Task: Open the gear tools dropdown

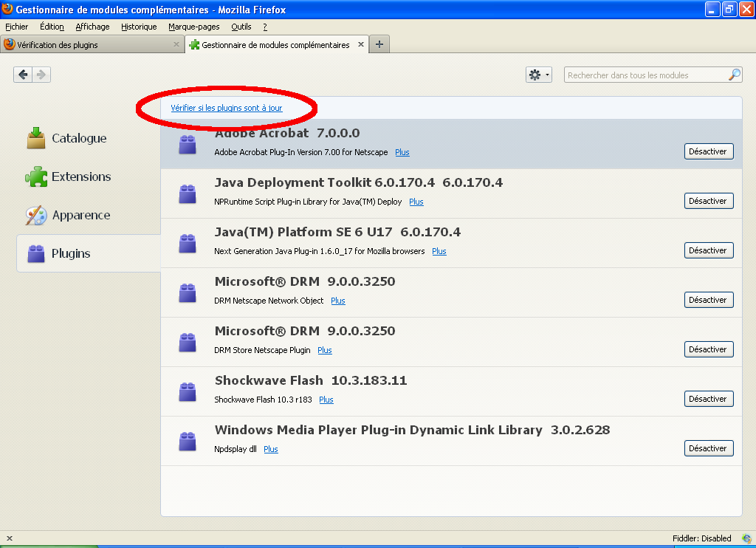Action: point(538,75)
